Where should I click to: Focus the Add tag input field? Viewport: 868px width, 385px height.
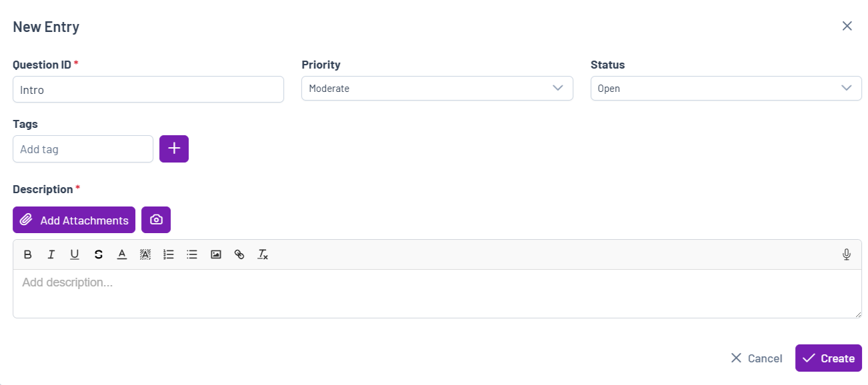pyautogui.click(x=83, y=149)
